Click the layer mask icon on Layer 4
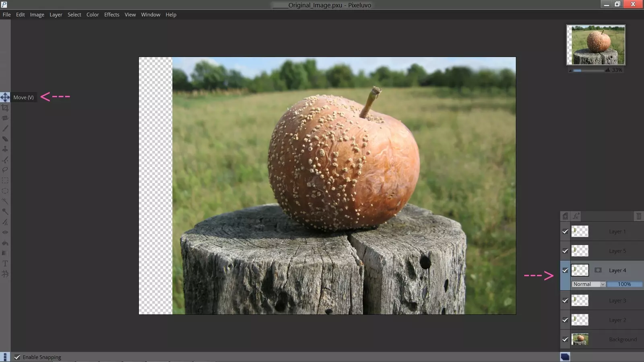Image resolution: width=644 pixels, height=362 pixels. click(598, 270)
